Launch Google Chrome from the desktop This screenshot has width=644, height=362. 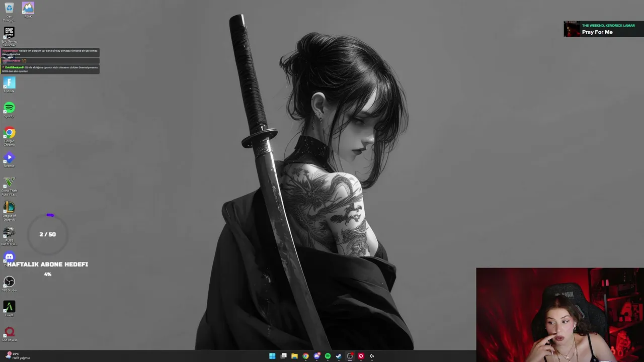9,137
